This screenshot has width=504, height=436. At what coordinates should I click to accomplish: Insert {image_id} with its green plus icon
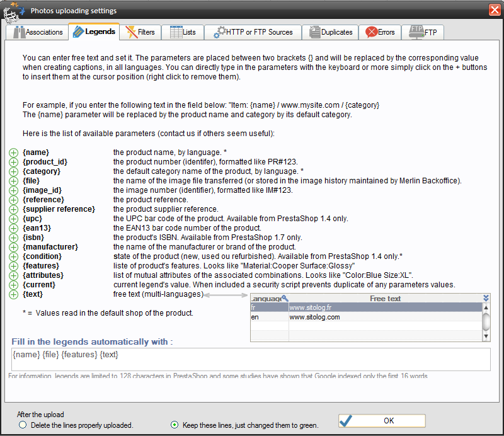[13, 190]
